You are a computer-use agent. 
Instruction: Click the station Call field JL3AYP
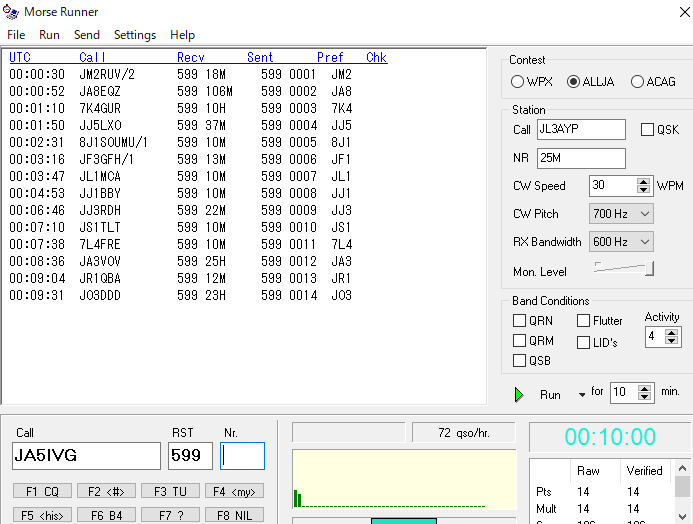click(581, 129)
